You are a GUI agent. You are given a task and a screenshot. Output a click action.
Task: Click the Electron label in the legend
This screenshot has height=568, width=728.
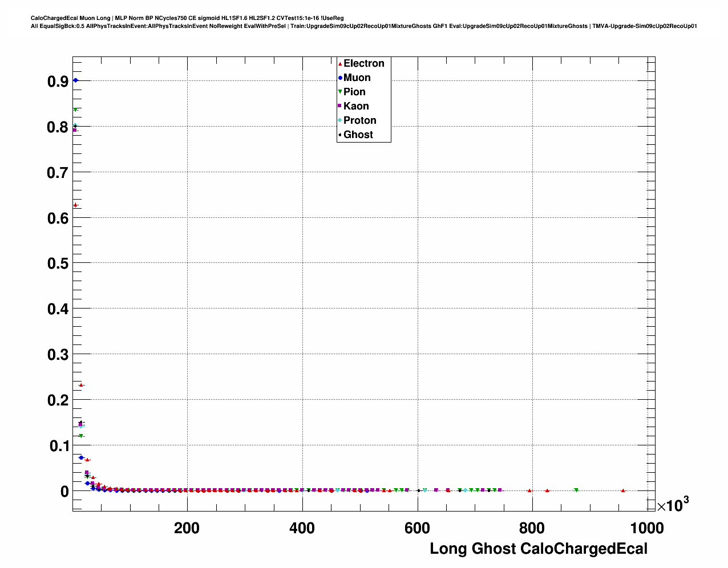tap(363, 63)
